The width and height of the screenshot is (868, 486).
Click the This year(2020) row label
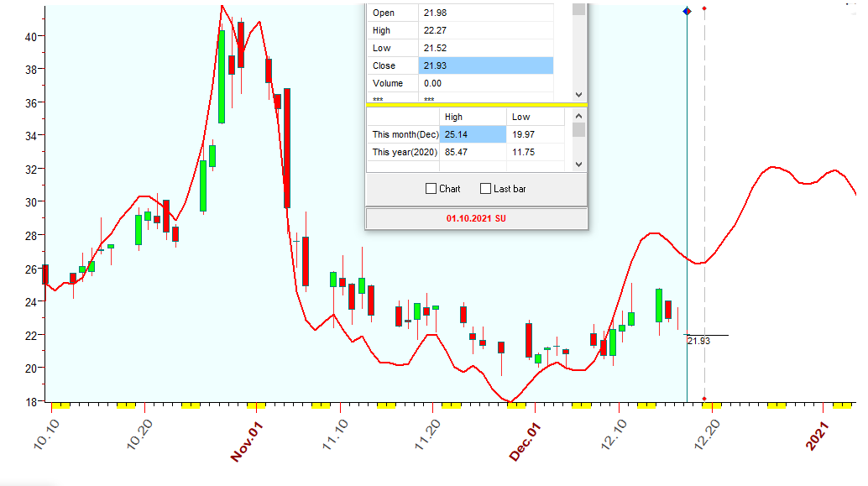pyautogui.click(x=404, y=152)
